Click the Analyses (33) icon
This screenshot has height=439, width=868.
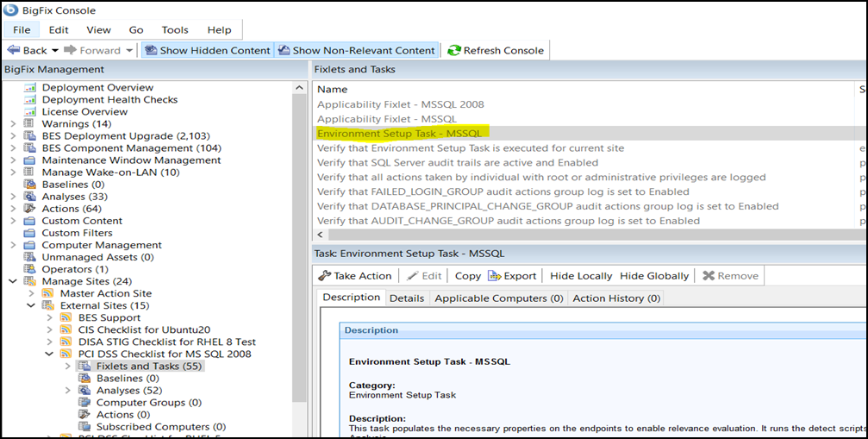[x=30, y=197]
